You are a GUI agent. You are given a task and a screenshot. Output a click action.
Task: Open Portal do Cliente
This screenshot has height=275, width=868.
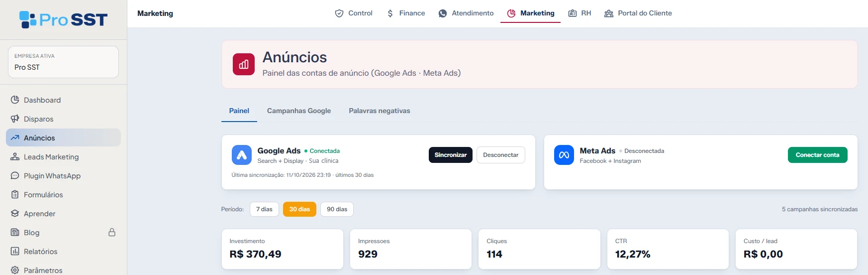pyautogui.click(x=638, y=13)
